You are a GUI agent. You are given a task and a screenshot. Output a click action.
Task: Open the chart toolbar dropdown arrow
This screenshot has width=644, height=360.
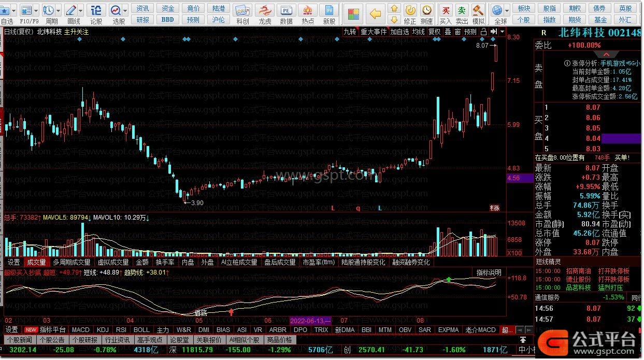(x=502, y=32)
